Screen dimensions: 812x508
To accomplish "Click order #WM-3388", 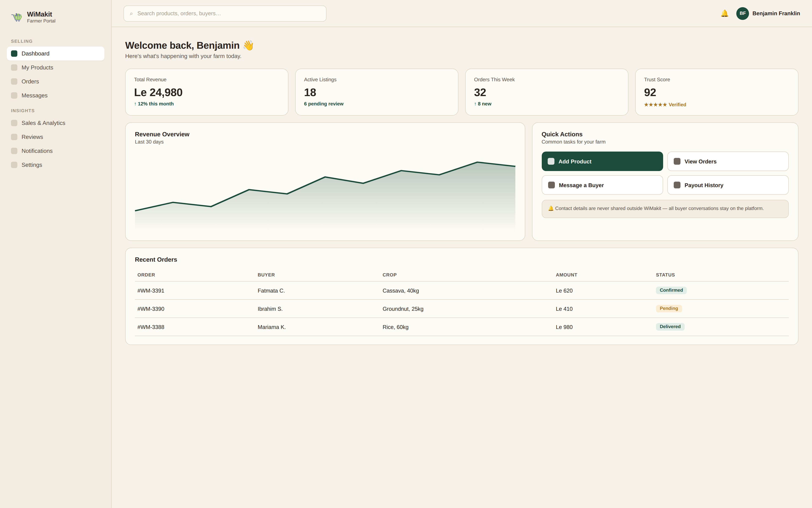I will tap(151, 327).
